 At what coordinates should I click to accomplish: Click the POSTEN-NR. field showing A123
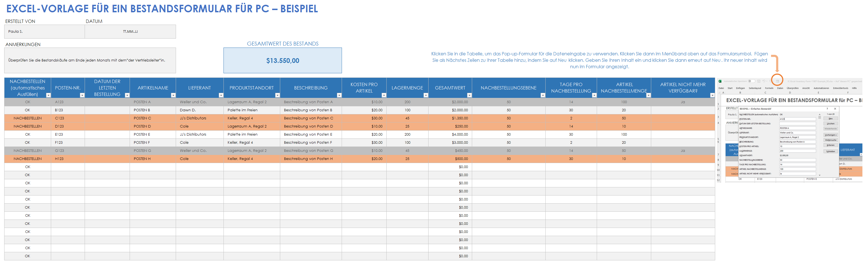coord(798,119)
